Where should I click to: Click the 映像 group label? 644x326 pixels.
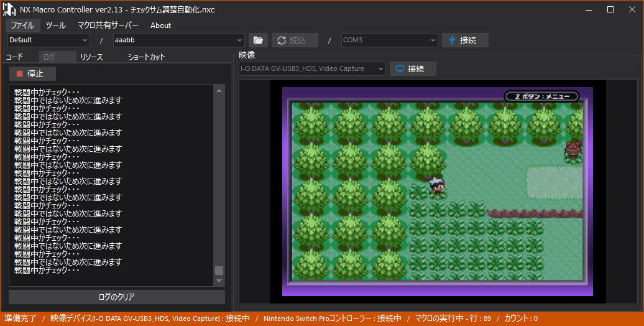pyautogui.click(x=247, y=55)
